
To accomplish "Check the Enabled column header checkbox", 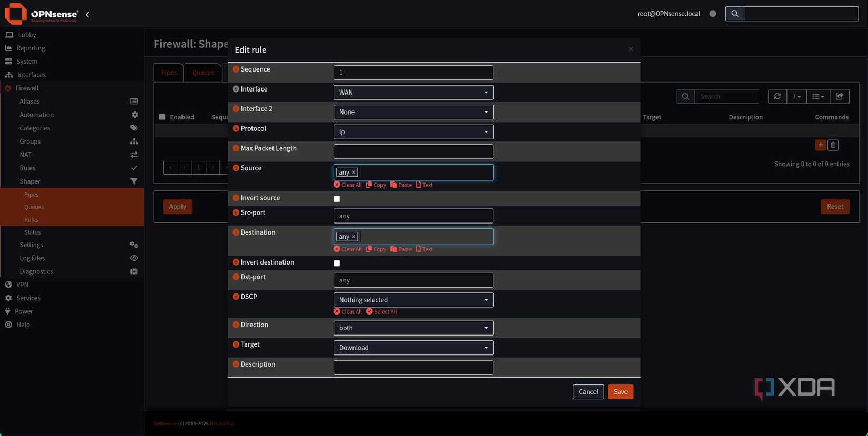I will [x=162, y=117].
